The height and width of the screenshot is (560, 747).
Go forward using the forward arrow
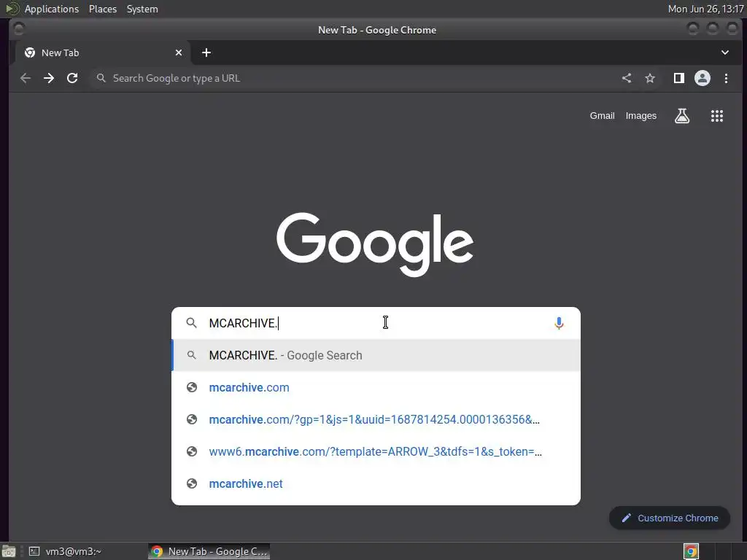pyautogui.click(x=49, y=78)
